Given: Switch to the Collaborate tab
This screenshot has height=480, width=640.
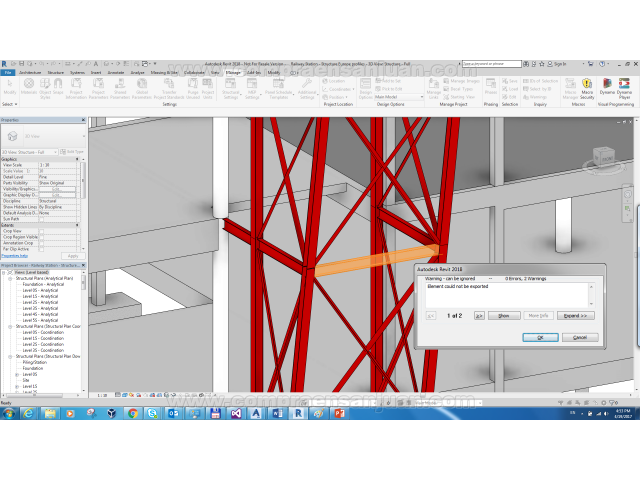Looking at the screenshot, I should (x=194, y=73).
